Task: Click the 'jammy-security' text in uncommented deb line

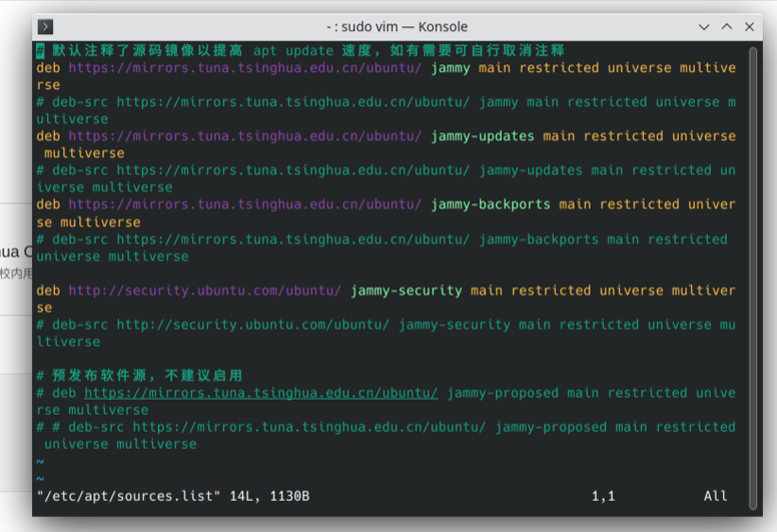Action: tap(406, 290)
